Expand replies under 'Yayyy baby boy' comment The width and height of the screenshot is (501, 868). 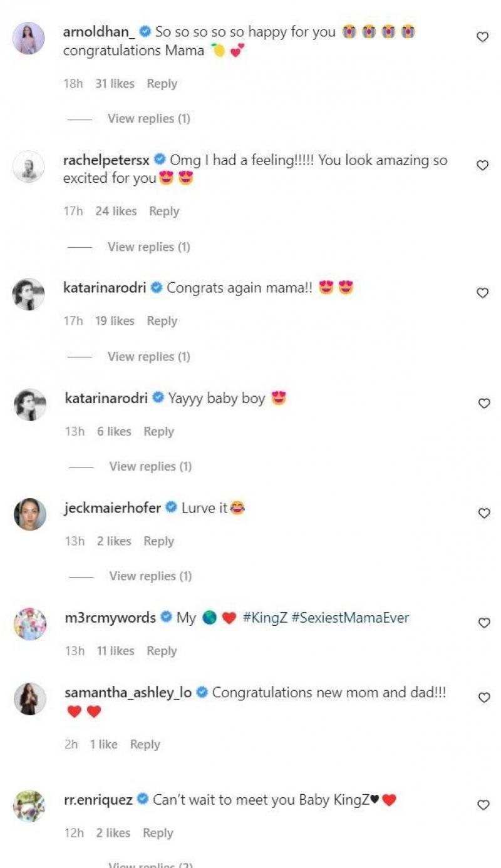coord(150,466)
